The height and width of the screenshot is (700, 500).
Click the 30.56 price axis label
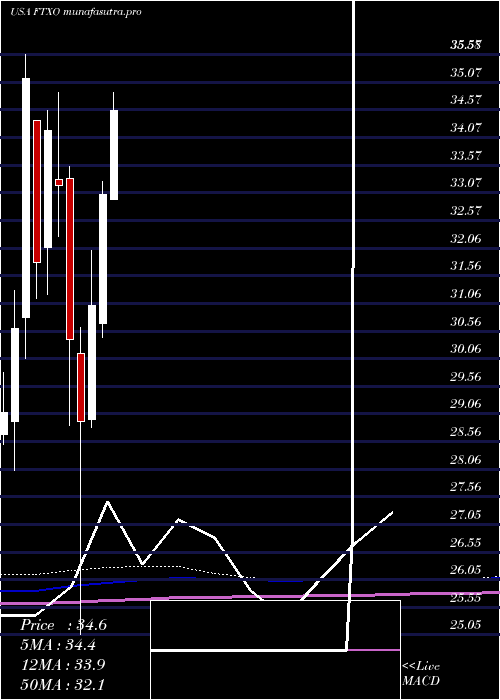point(466,321)
